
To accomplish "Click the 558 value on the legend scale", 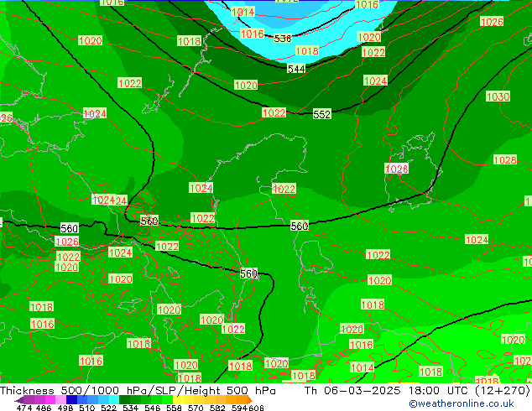I will [174, 408].
